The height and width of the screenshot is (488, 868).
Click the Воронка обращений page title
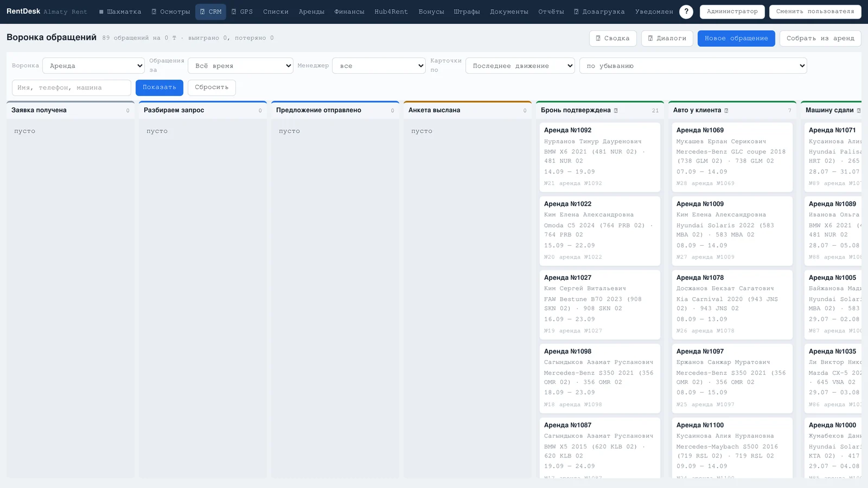pos(52,37)
